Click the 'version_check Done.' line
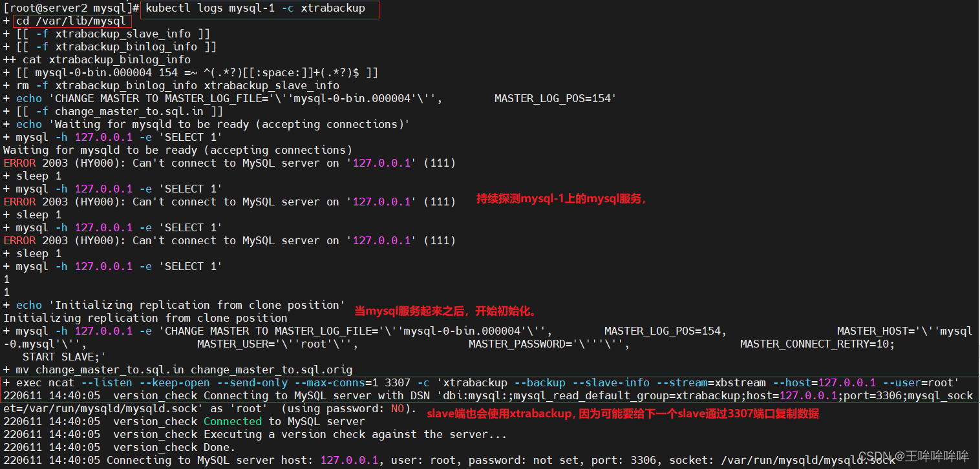The image size is (980, 469). (x=175, y=448)
